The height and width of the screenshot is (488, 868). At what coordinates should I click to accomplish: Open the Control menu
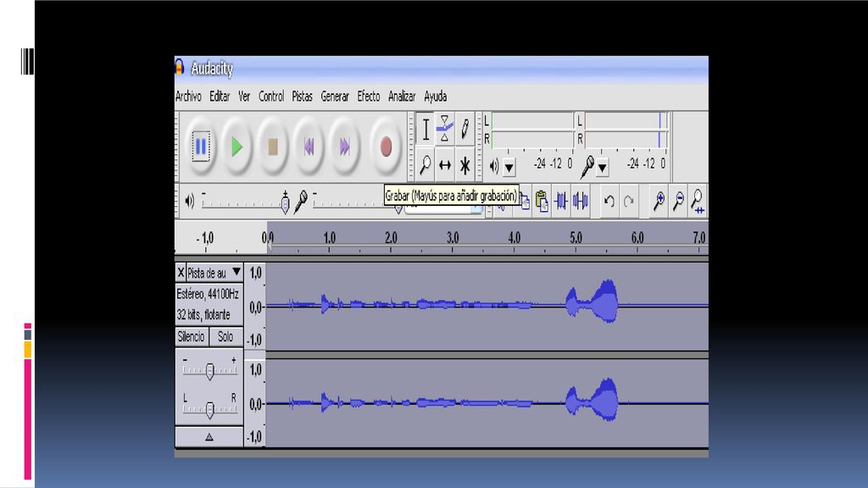click(x=271, y=97)
